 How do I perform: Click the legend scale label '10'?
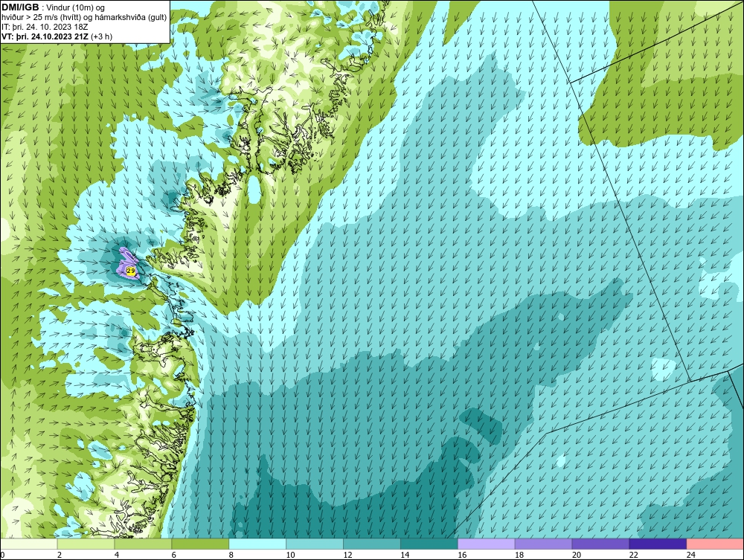290,555
